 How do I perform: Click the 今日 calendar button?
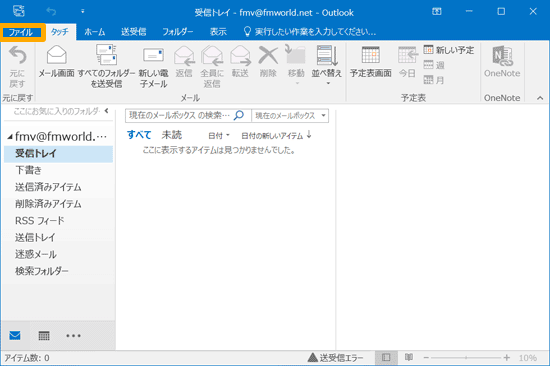pos(407,61)
